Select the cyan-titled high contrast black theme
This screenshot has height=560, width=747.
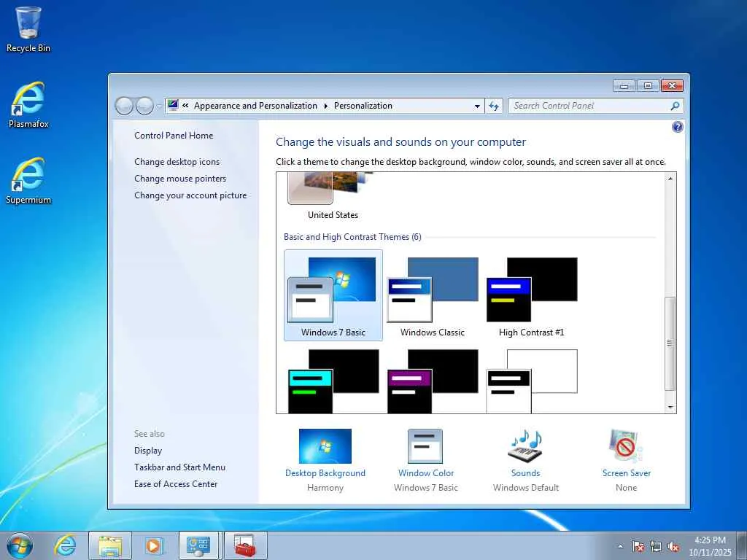(333, 381)
